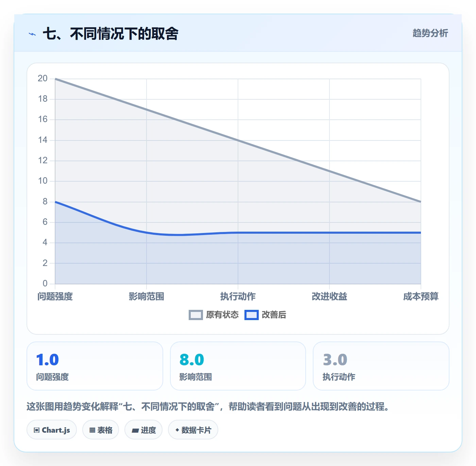Click the y-axis value 10
476x466 pixels.
coord(42,181)
